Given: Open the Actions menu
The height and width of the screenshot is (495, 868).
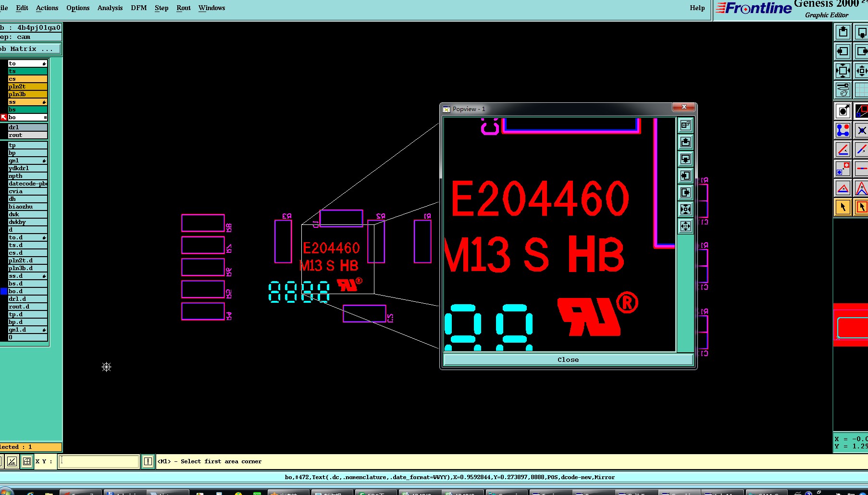Looking at the screenshot, I should (47, 8).
